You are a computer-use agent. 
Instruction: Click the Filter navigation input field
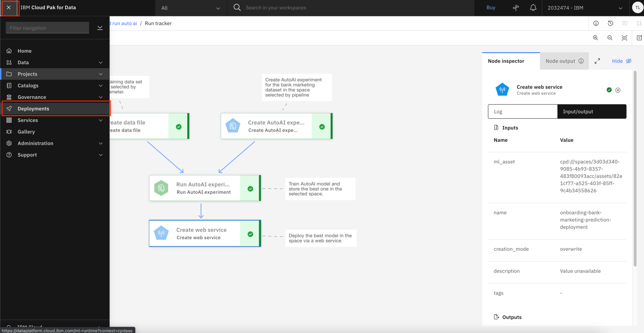click(x=47, y=28)
